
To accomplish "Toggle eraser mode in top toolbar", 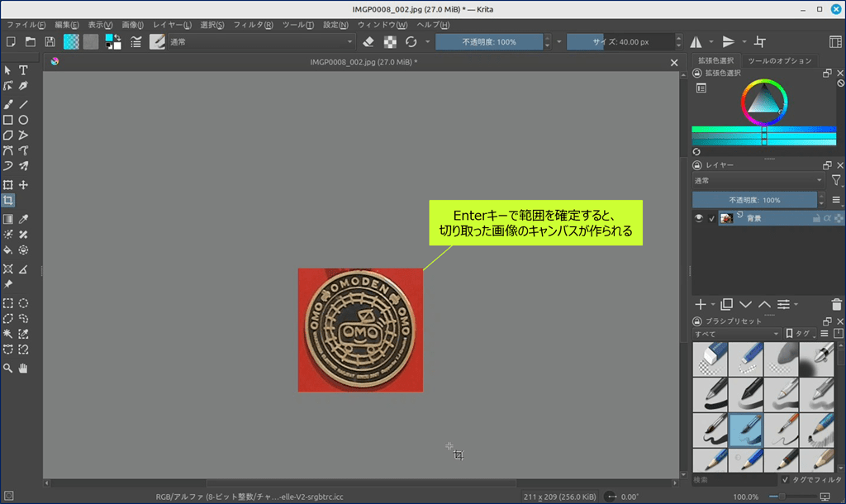I will coord(368,42).
